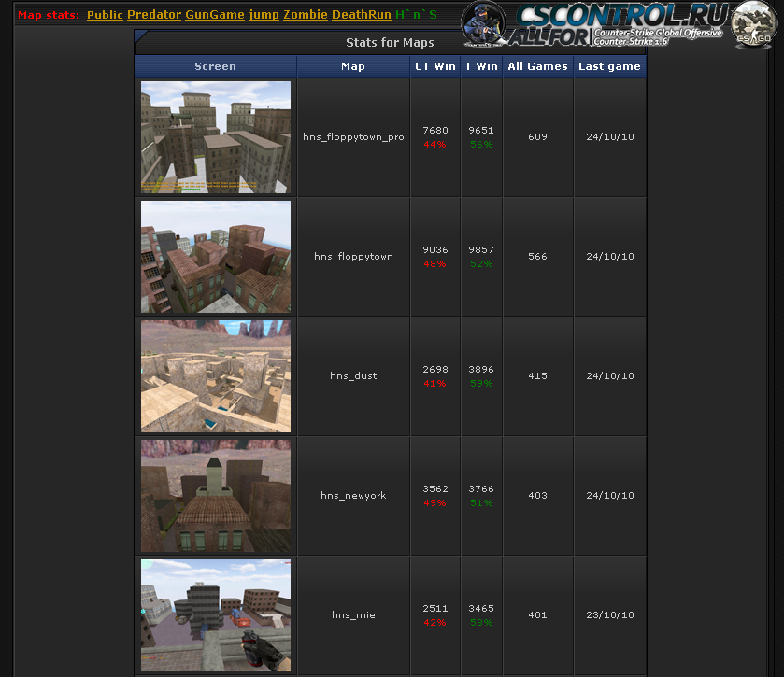Click the hns_newyork map thumbnail

216,496
